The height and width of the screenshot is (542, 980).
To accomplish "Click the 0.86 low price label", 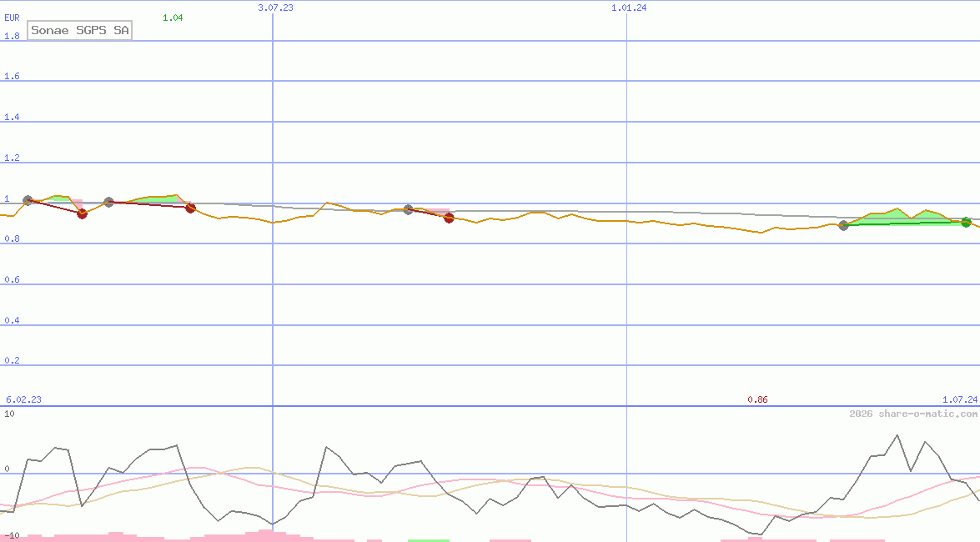I will coord(757,399).
